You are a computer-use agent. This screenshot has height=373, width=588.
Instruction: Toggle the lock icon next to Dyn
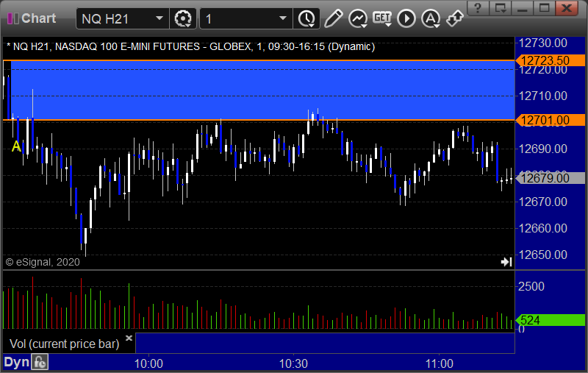coord(40,363)
